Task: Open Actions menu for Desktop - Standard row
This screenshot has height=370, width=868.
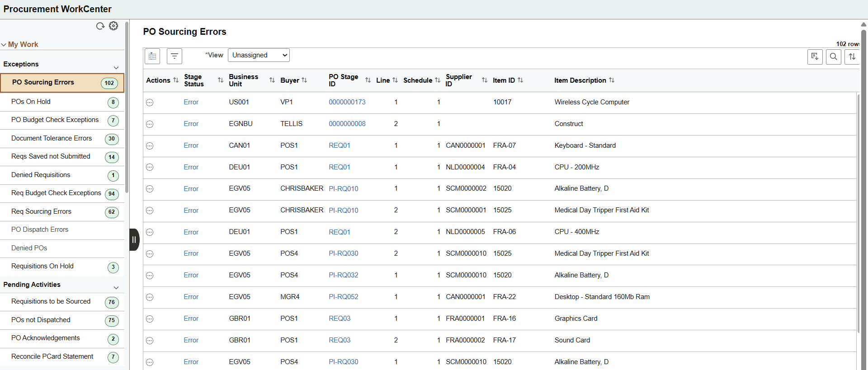Action: coord(150,297)
